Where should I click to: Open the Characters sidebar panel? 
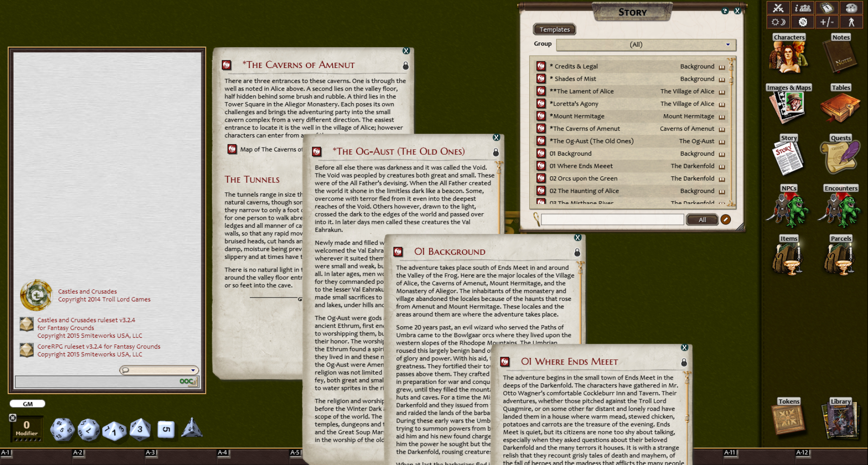(x=788, y=56)
